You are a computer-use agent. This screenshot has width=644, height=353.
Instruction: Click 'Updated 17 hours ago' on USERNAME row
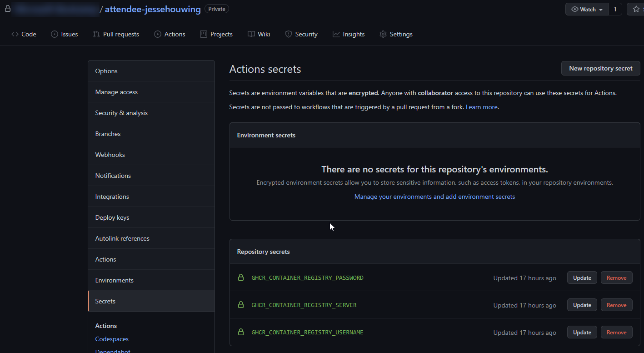(525, 333)
